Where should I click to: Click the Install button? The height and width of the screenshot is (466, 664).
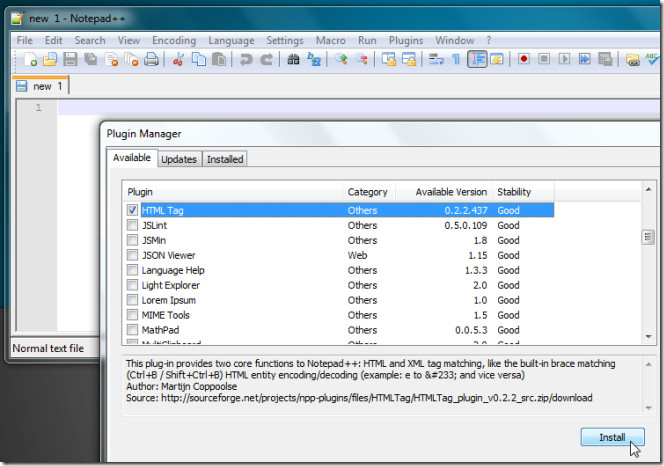[612, 437]
